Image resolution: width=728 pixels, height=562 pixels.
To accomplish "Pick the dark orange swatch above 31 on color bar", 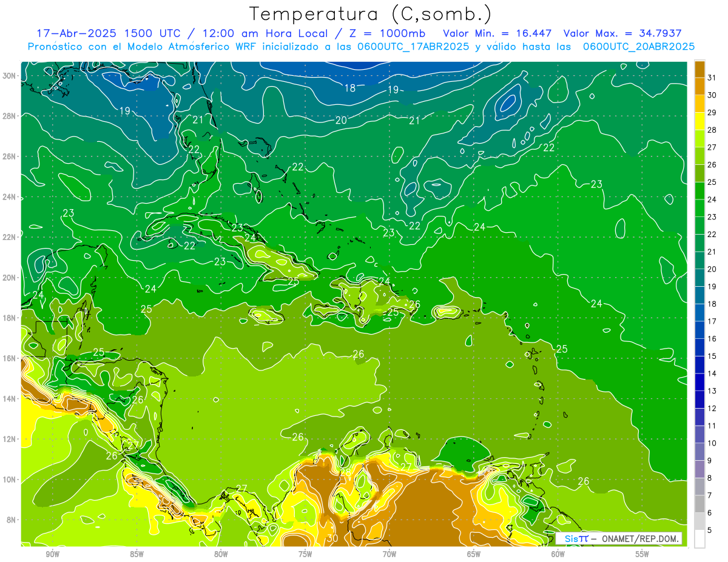I will (699, 69).
